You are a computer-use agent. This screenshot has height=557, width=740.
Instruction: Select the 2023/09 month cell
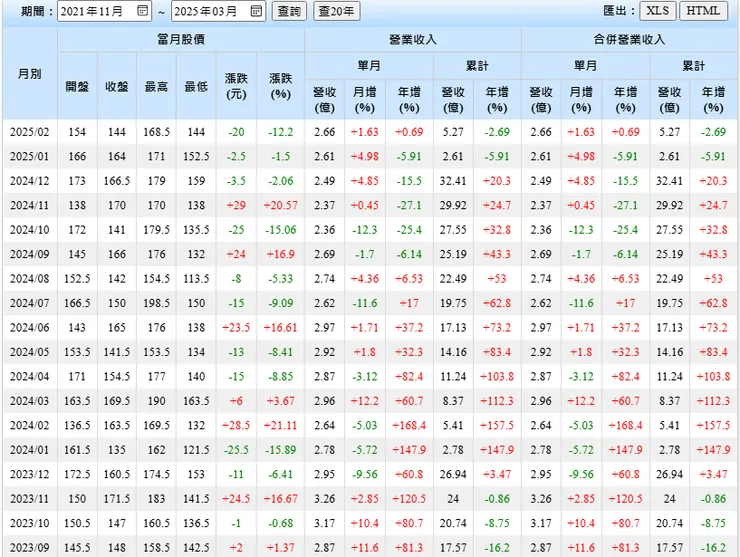pyautogui.click(x=30, y=548)
